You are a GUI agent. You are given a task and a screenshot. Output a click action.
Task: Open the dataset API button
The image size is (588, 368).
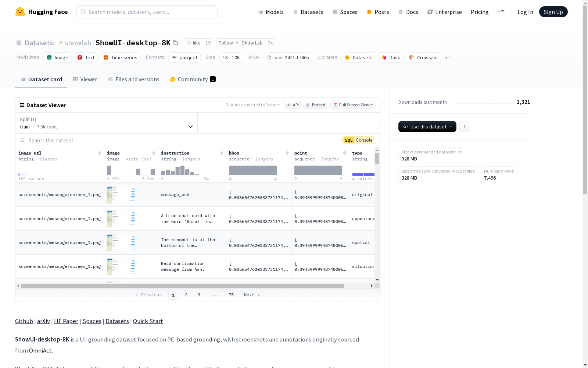tap(293, 105)
